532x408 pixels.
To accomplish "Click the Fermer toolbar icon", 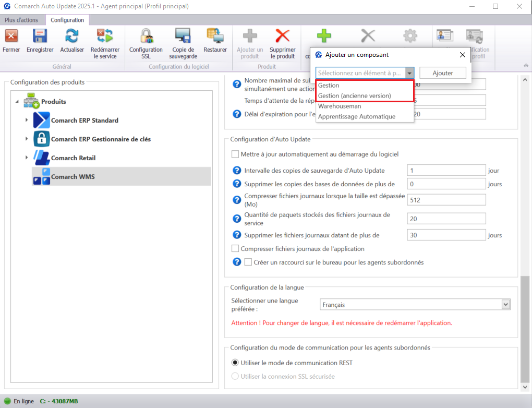I will click(x=11, y=36).
